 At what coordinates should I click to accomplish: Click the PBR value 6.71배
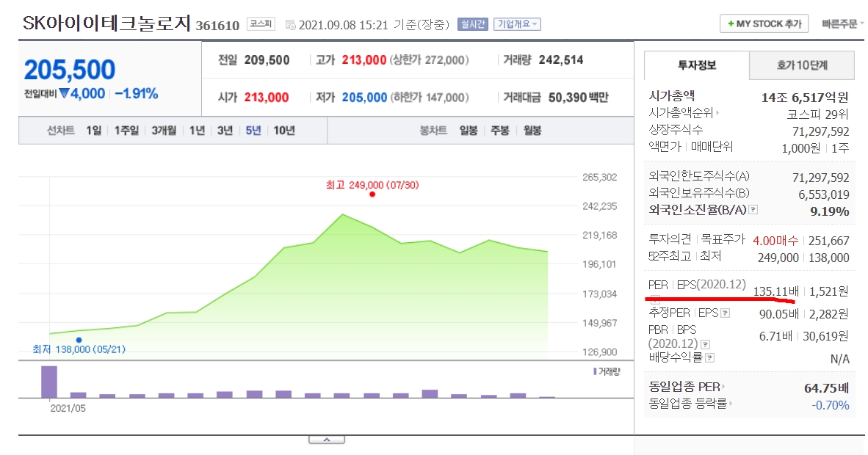coord(775,336)
